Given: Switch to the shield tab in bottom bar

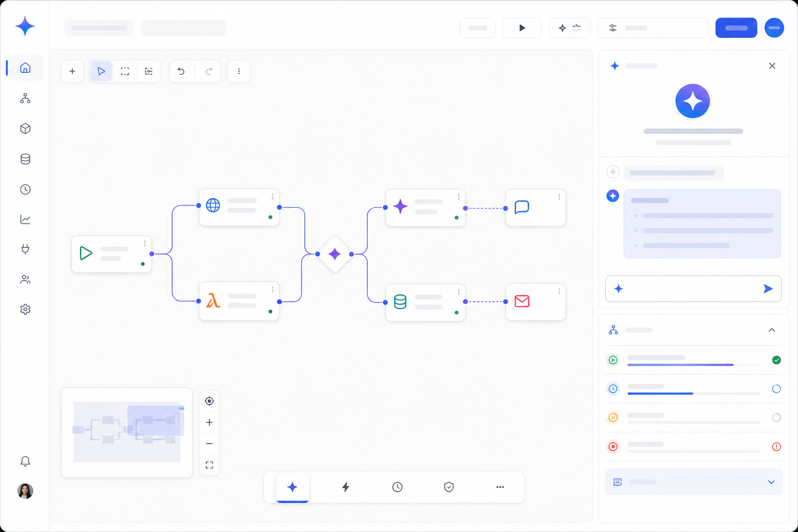Looking at the screenshot, I should (x=449, y=487).
